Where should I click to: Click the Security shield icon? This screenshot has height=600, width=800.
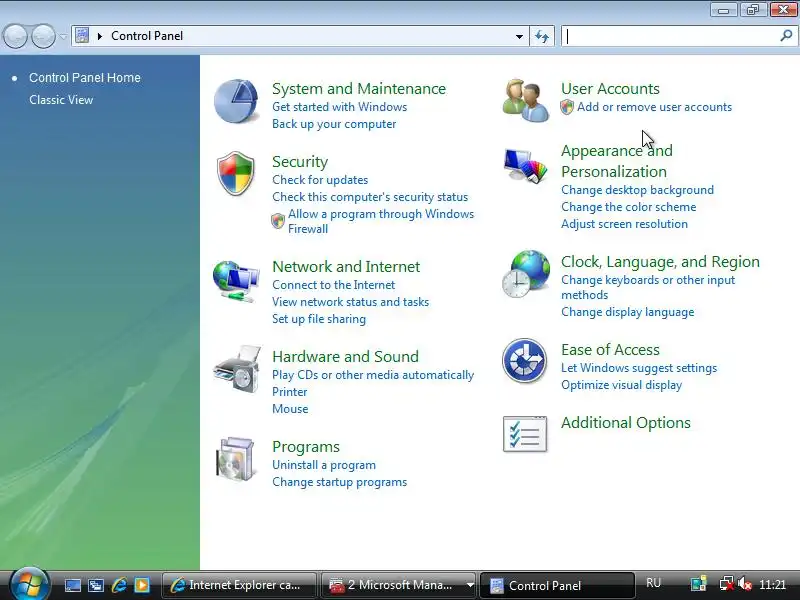point(236,173)
